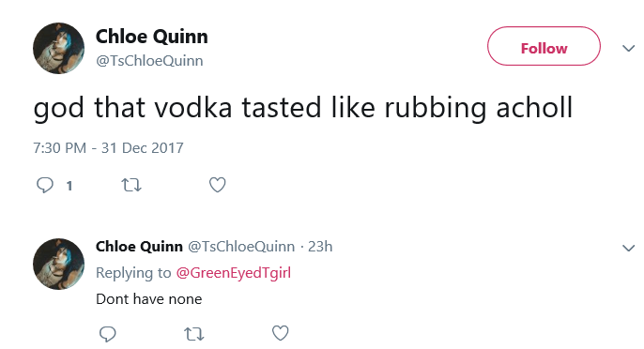The image size is (644, 349).
Task: Click the Follow button
Action: 544,46
